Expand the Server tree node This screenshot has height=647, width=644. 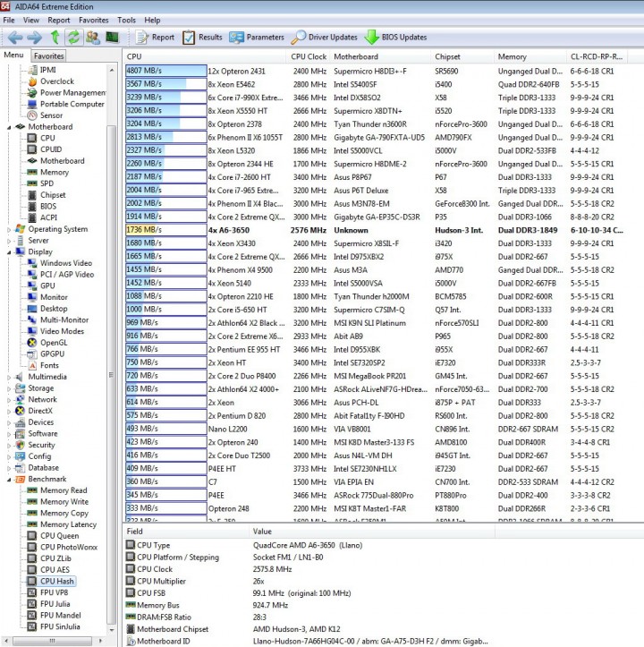[x=9, y=241]
